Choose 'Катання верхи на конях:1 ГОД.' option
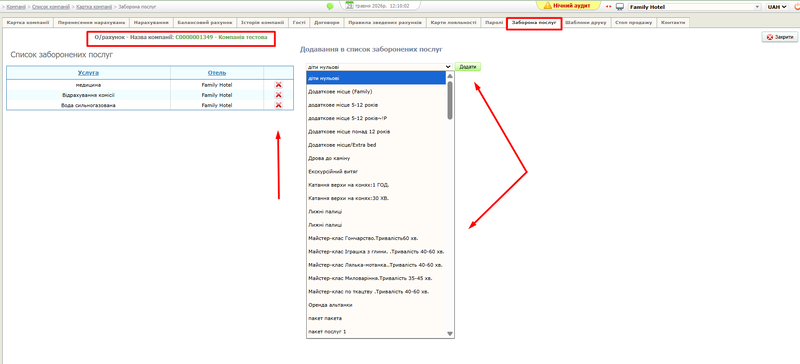Screen dimensions: 800x364 pyautogui.click(x=377, y=185)
